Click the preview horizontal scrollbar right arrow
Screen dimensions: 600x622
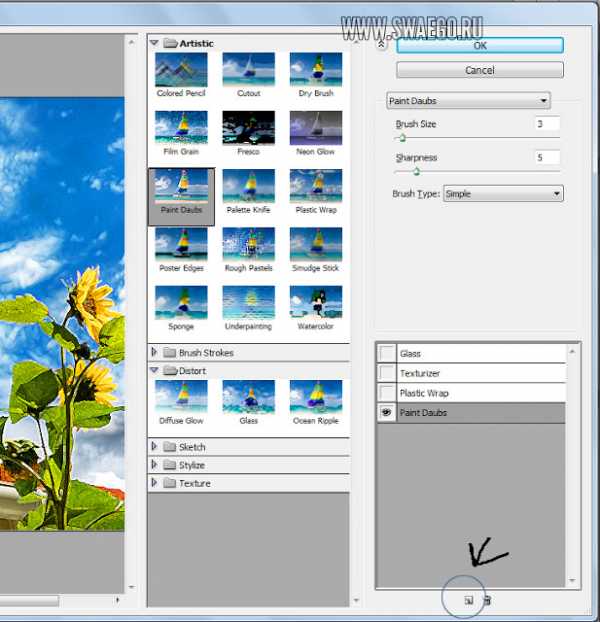[117, 600]
